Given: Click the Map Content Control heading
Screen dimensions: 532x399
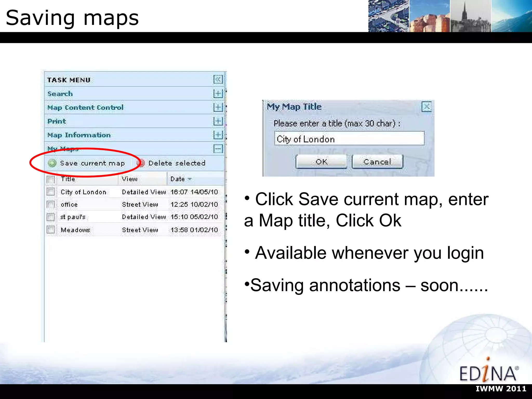Looking at the screenshot, I should (85, 108).
